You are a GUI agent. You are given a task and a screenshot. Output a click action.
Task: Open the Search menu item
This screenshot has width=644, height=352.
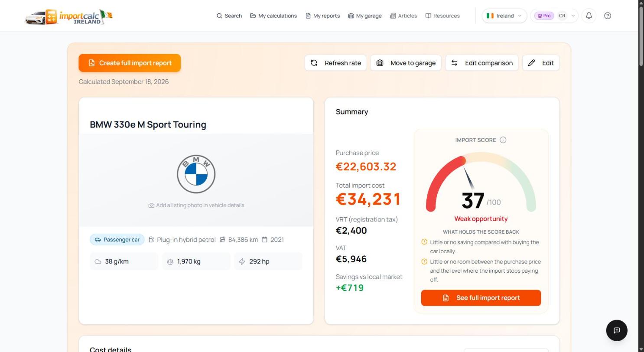click(229, 16)
